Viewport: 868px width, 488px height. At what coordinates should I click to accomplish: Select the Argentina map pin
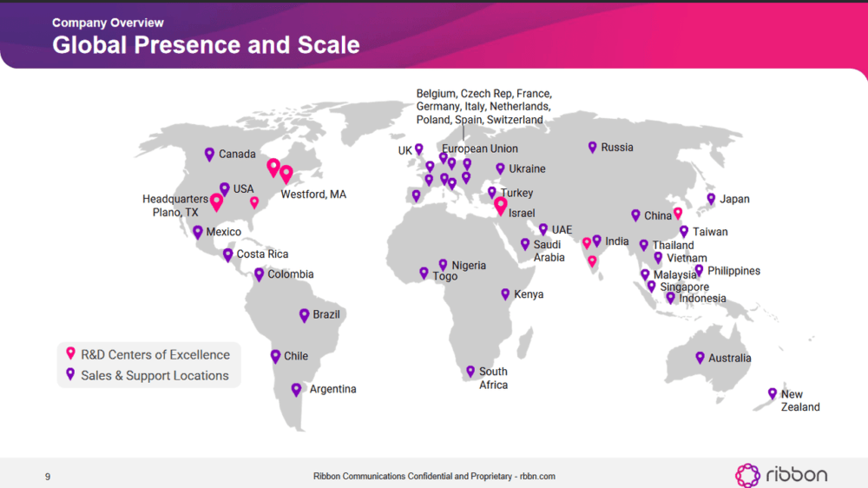coord(296,390)
